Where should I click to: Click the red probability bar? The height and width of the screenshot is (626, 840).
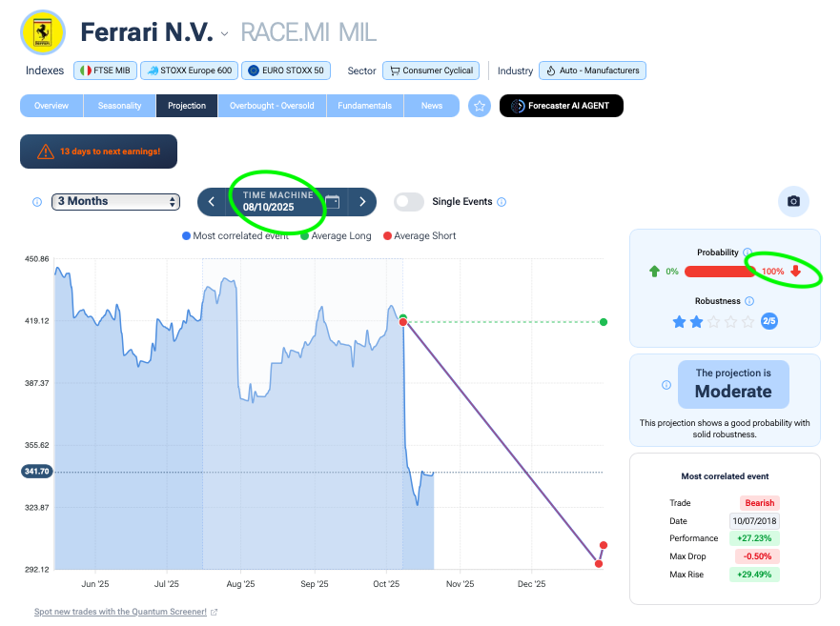click(721, 272)
